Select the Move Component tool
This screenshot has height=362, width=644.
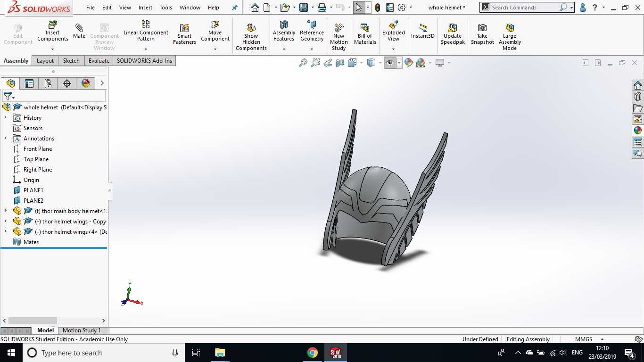click(215, 31)
